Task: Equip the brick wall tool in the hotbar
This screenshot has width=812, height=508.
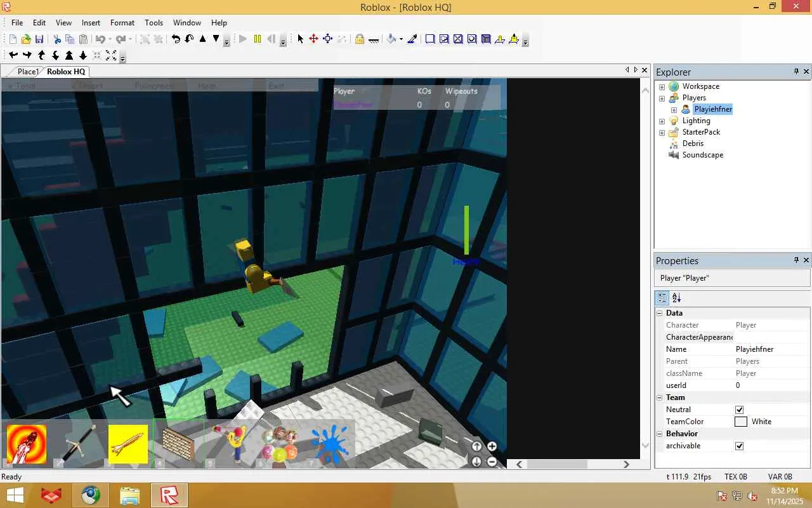Action: (178, 444)
